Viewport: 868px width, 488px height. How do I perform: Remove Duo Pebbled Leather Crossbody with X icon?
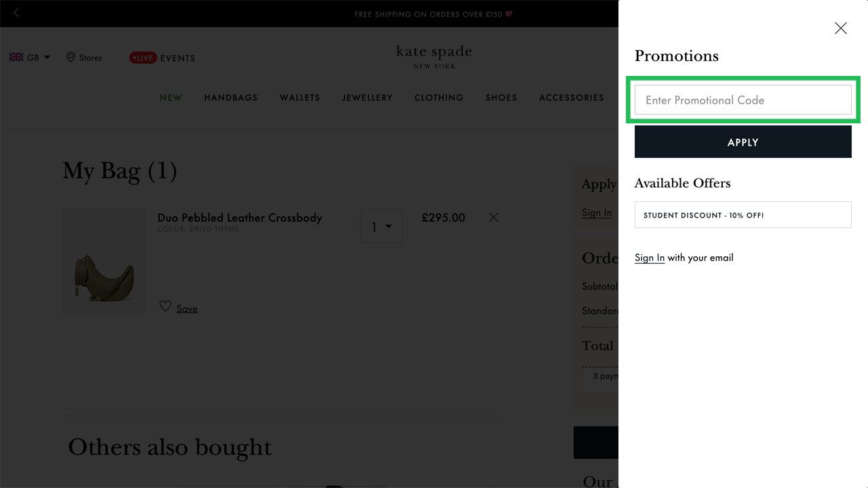pyautogui.click(x=494, y=218)
